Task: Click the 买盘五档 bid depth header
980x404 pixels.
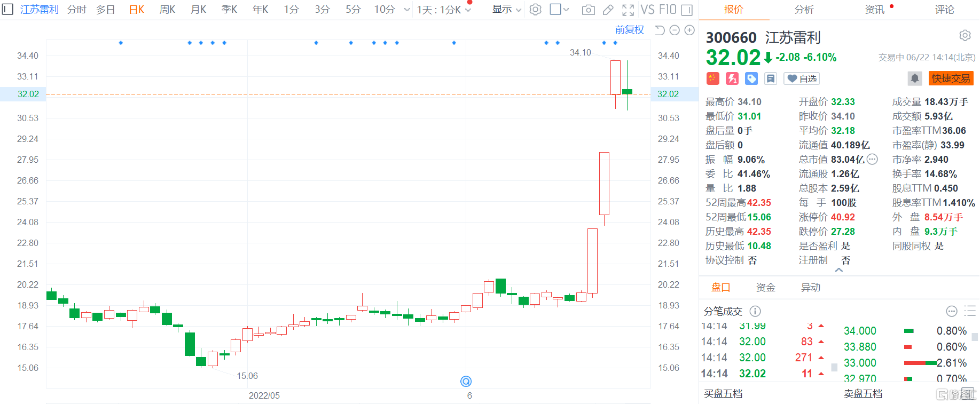Action: tap(723, 394)
